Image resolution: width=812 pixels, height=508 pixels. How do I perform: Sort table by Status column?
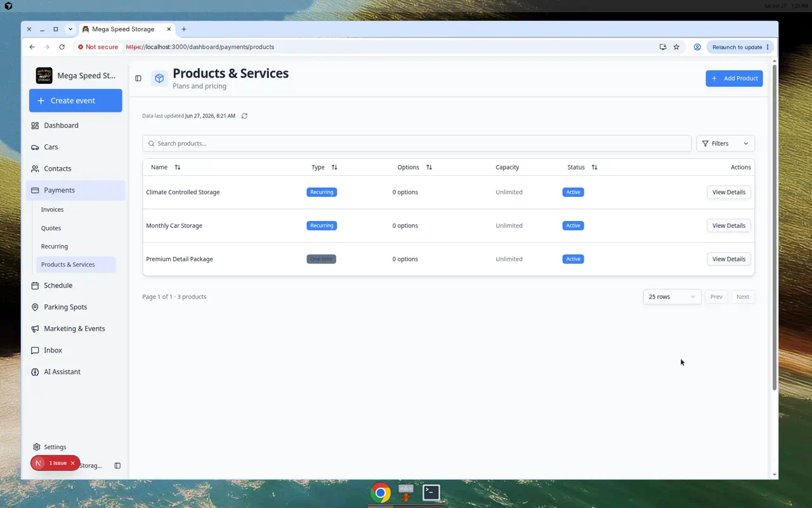point(582,167)
